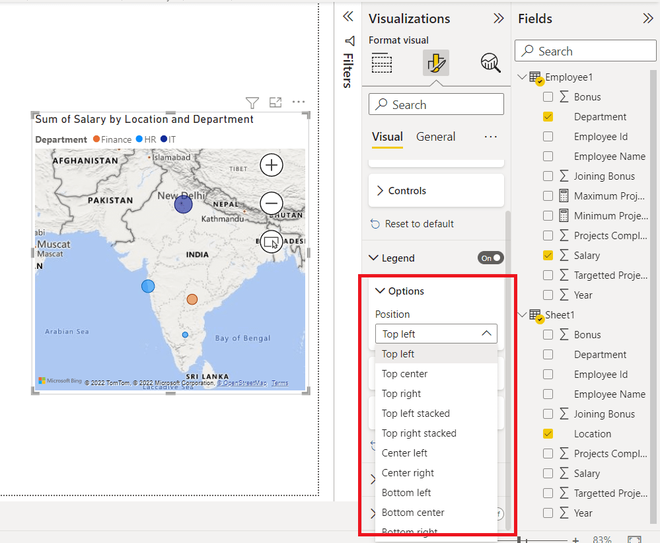This screenshot has width=660, height=543.
Task: Select Bottom center position
Action: 436,512
